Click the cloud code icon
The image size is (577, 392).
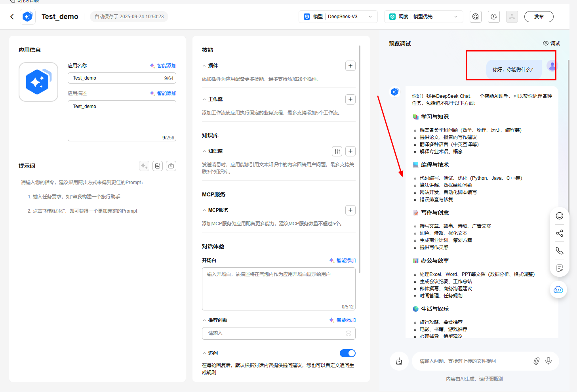pyautogui.click(x=558, y=290)
